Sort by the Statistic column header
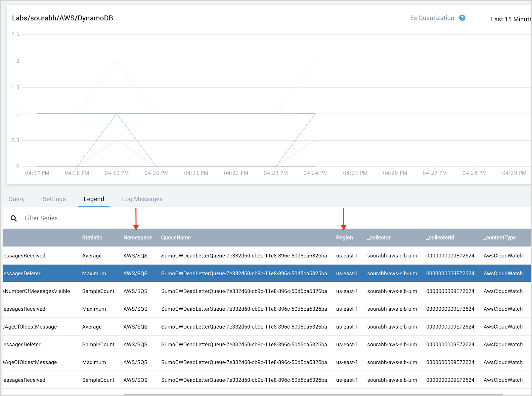This screenshot has width=532, height=396. (92, 238)
